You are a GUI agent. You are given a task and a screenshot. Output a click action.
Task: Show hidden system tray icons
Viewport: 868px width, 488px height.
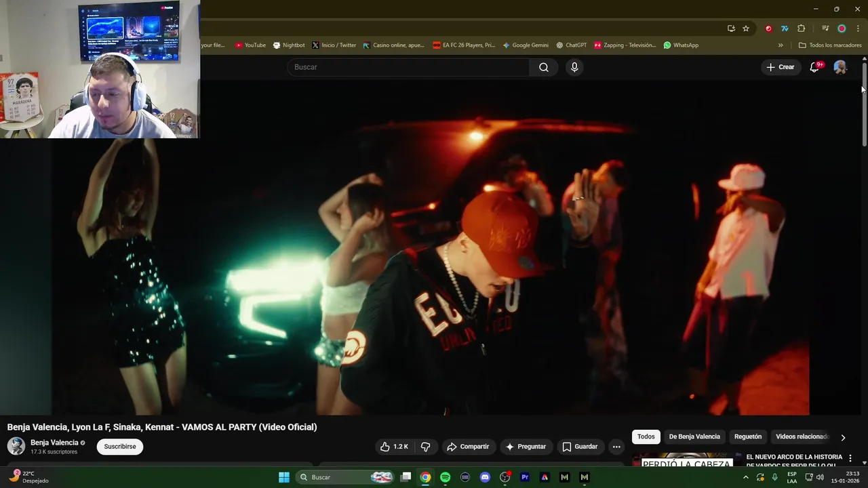pos(746,477)
